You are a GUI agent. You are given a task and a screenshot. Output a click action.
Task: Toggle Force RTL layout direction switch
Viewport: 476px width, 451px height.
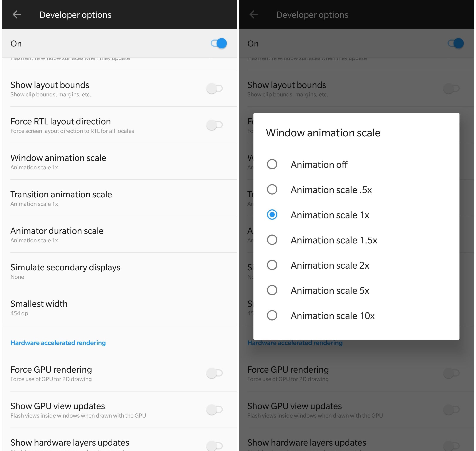(x=214, y=125)
